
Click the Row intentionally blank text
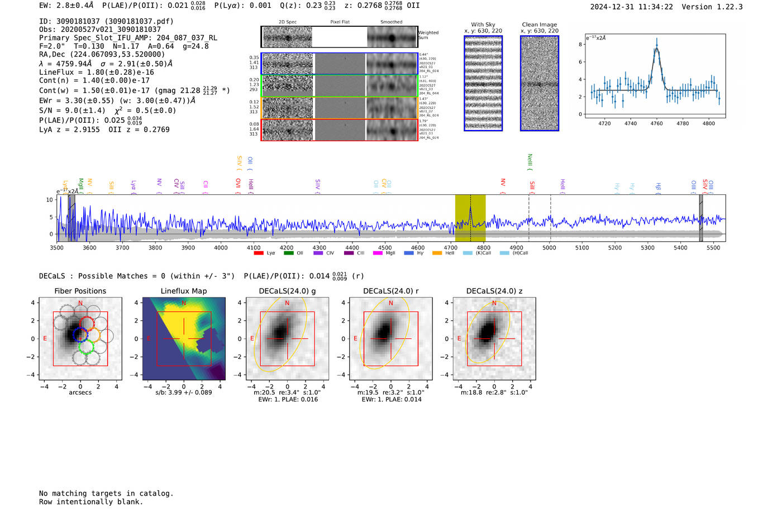91,502
